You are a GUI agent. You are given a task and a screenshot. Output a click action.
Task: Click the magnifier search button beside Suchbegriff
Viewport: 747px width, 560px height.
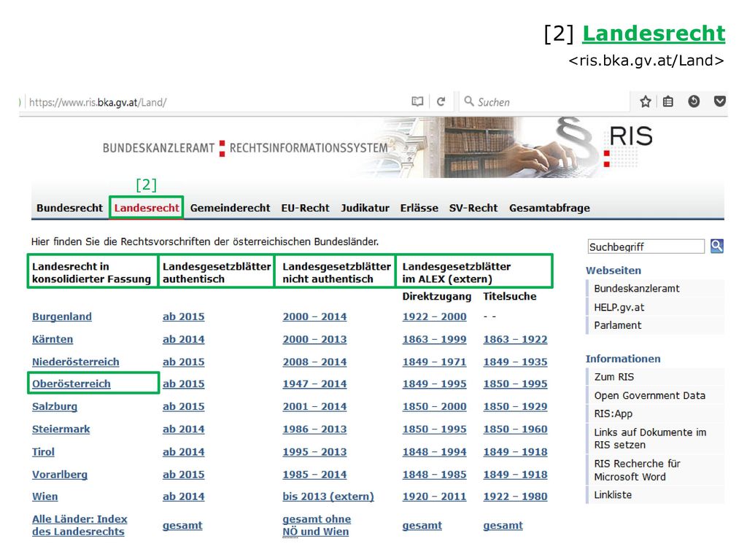click(717, 246)
